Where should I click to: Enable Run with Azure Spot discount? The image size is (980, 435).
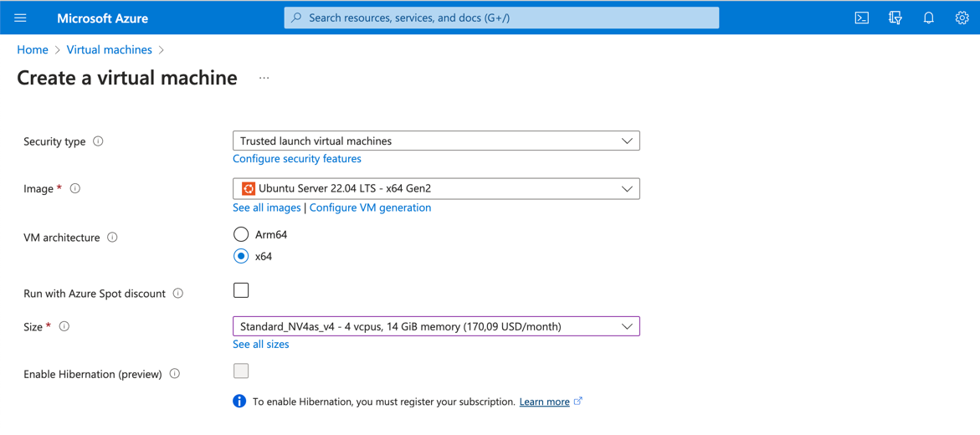point(241,290)
